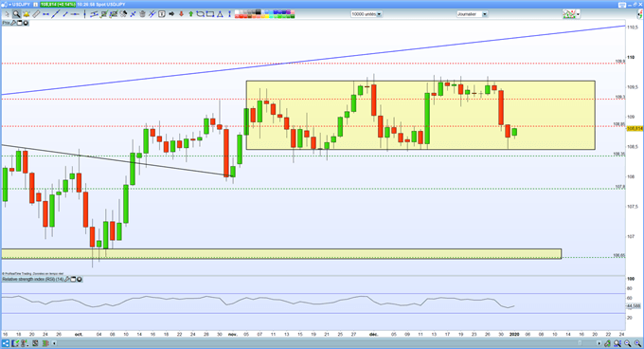Click the right scroll arrow on timeline bar
The image size is (644, 349).
599,343
